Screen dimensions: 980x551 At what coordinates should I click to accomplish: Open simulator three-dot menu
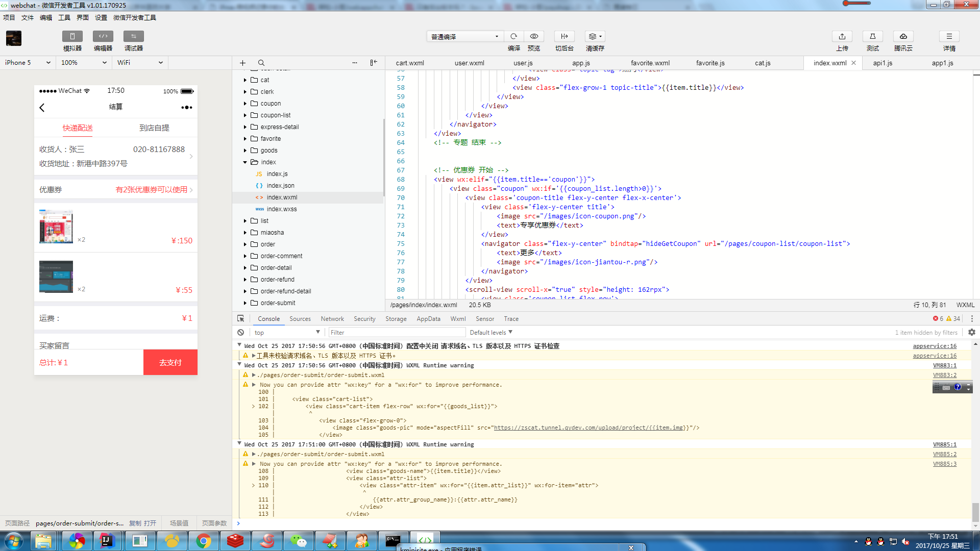coord(186,108)
